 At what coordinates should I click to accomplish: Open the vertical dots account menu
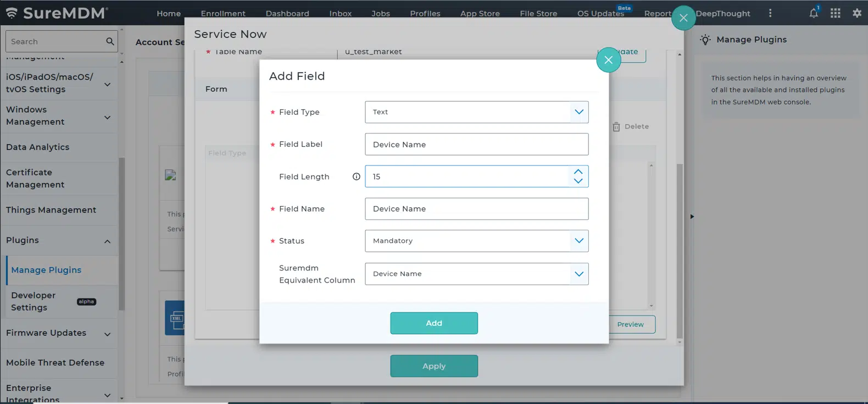coord(770,13)
